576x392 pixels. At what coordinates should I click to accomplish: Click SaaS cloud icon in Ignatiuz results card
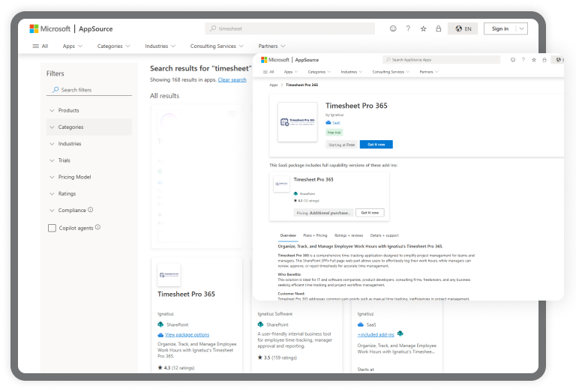pyautogui.click(x=360, y=325)
